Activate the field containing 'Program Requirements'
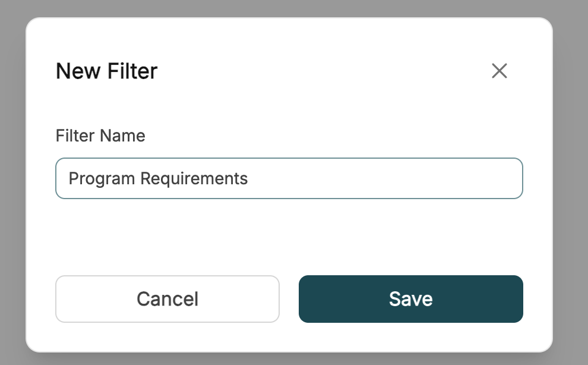The width and height of the screenshot is (588, 365). [289, 178]
